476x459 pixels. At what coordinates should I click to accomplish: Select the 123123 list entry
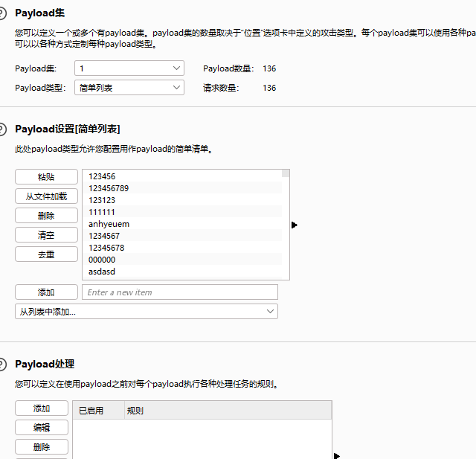tap(182, 200)
